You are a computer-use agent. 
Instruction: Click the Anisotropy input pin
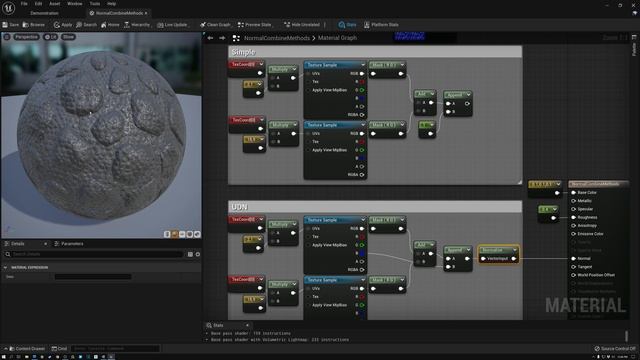pyautogui.click(x=573, y=225)
